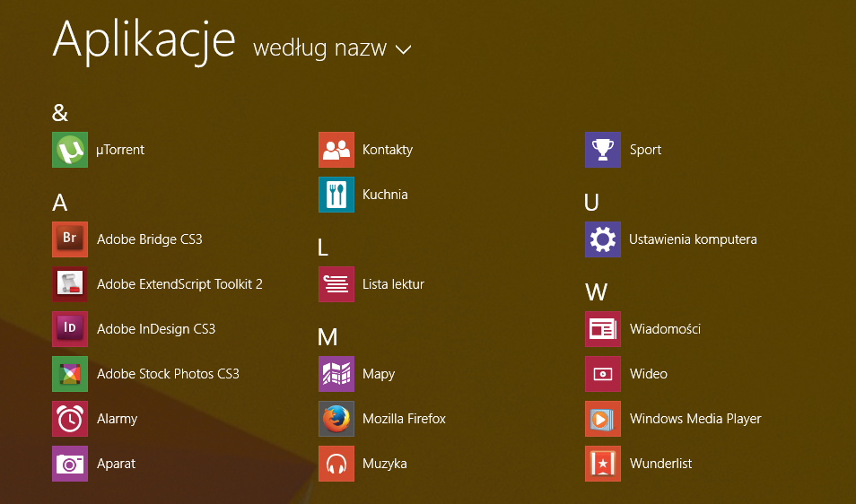
Task: Open Adobe ExtendScript Toolkit 2 icon
Action: click(70, 284)
